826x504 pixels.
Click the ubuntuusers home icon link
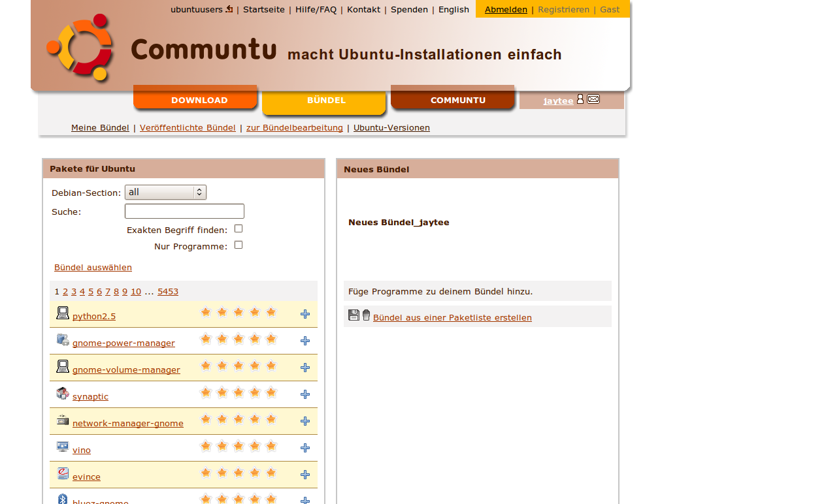pyautogui.click(x=229, y=9)
